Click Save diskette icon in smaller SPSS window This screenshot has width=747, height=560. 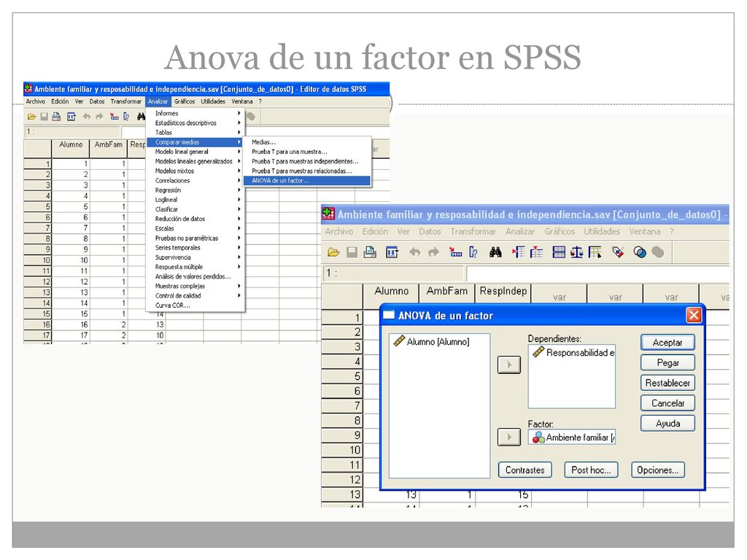(x=44, y=117)
